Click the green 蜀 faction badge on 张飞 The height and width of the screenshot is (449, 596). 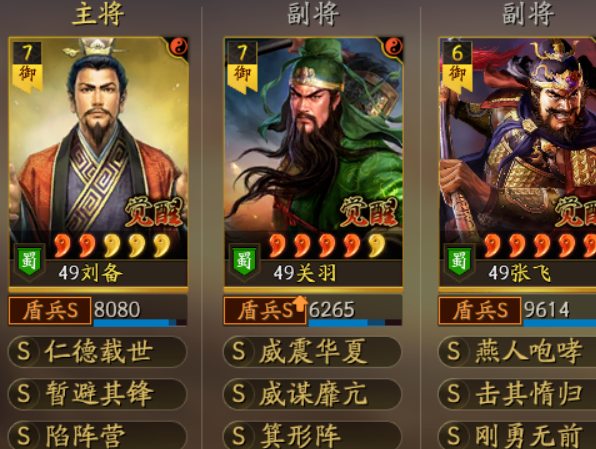point(459,261)
